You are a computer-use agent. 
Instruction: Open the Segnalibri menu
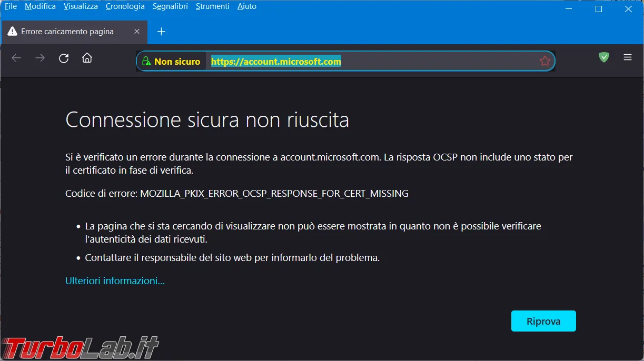(170, 6)
